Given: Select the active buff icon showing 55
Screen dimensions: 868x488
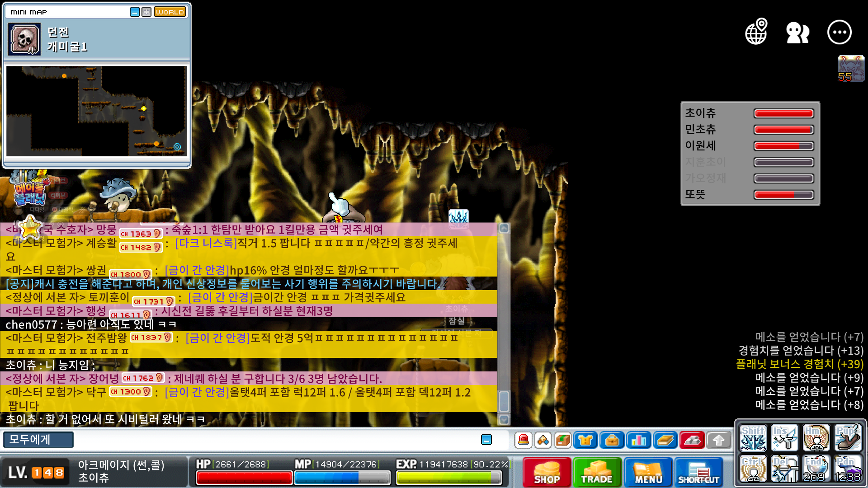Looking at the screenshot, I should pyautogui.click(x=851, y=69).
